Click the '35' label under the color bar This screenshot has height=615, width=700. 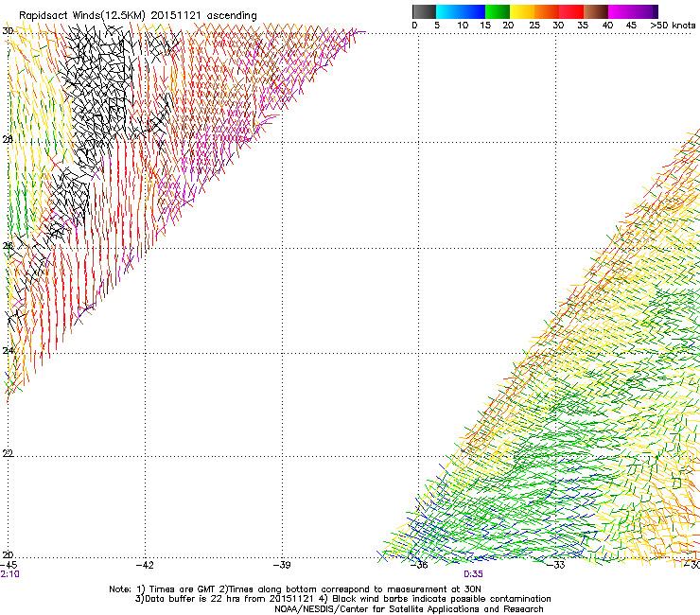pos(583,25)
